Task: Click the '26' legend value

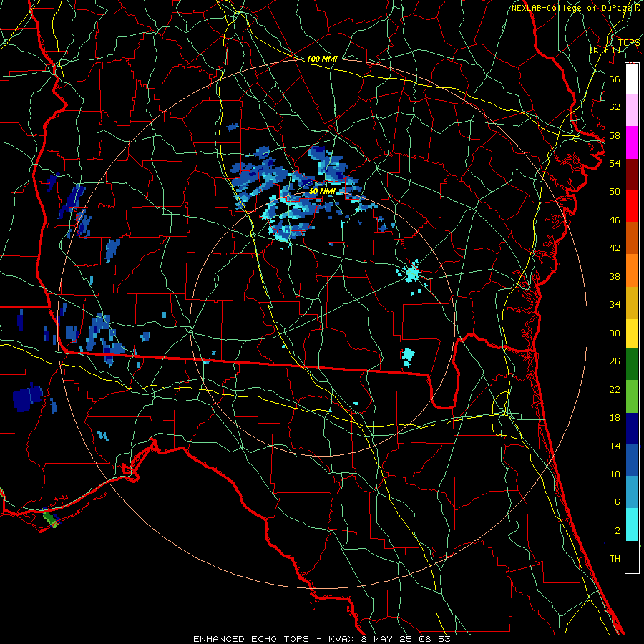Action: click(x=615, y=361)
